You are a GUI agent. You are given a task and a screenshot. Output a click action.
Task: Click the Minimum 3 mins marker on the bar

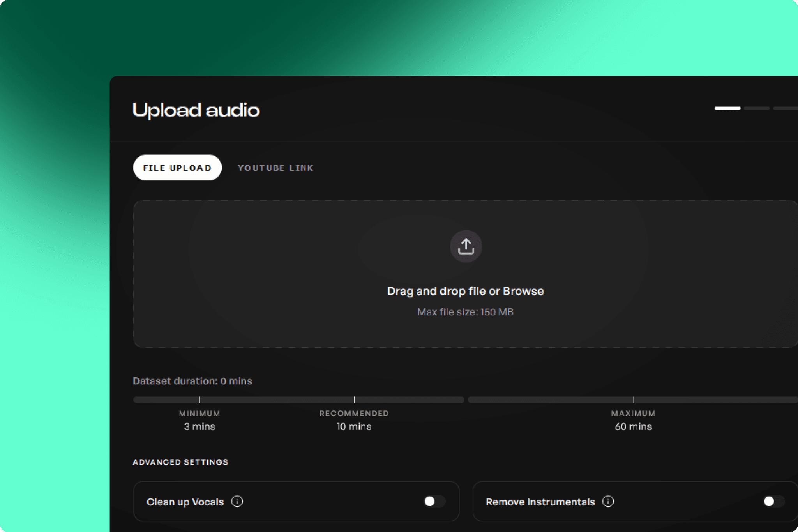(199, 400)
